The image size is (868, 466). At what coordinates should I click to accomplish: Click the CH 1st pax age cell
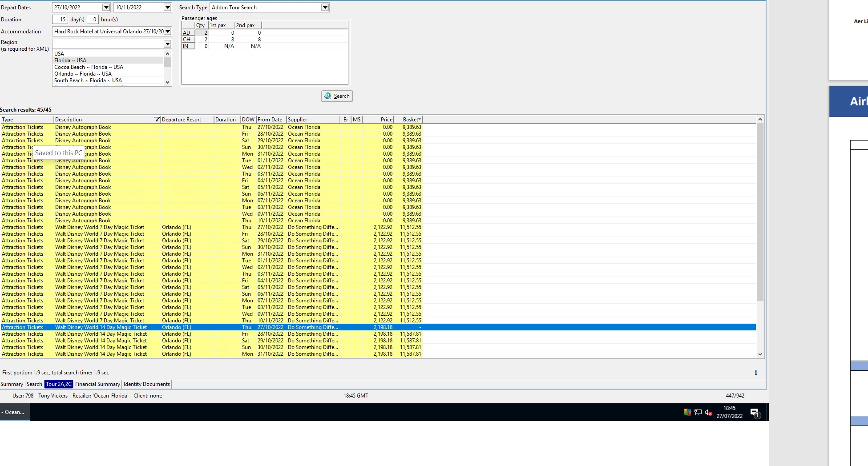coord(222,40)
